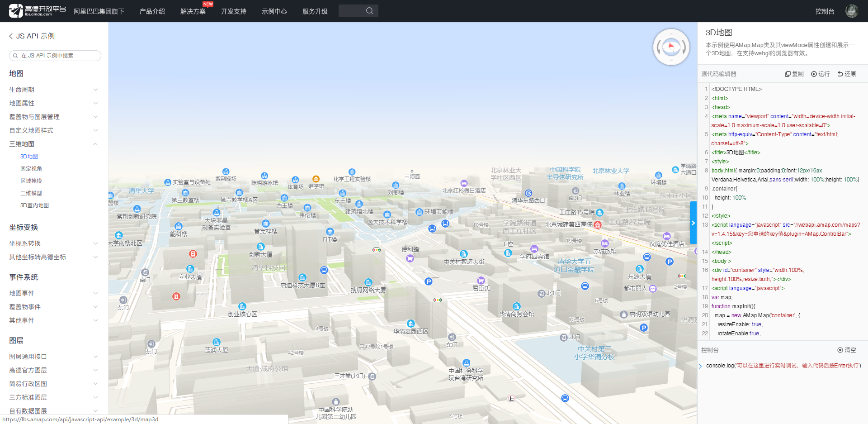Click the 清华大学 label on the map
Viewport: 868px width, 424px height.
[141, 191]
